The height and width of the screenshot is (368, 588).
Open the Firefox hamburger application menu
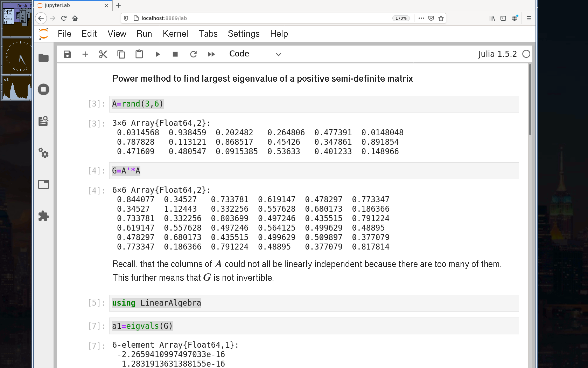tap(528, 18)
